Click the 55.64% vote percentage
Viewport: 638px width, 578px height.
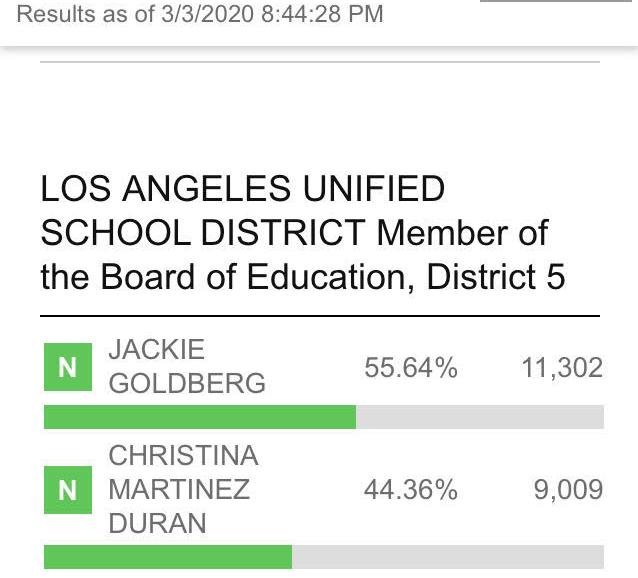pos(411,368)
